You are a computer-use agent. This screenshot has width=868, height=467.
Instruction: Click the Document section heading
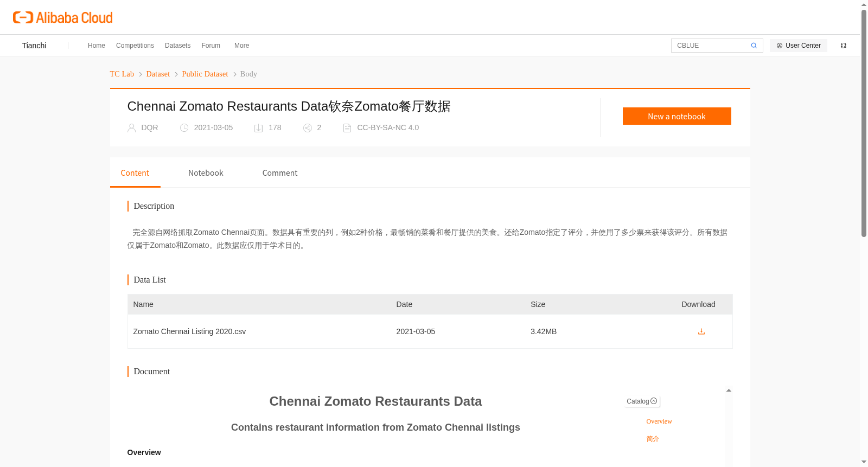click(152, 372)
